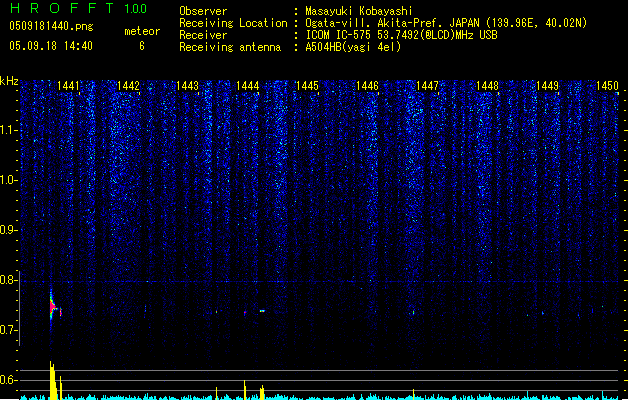Click the 0.7 kHz axis label

(x=9, y=330)
